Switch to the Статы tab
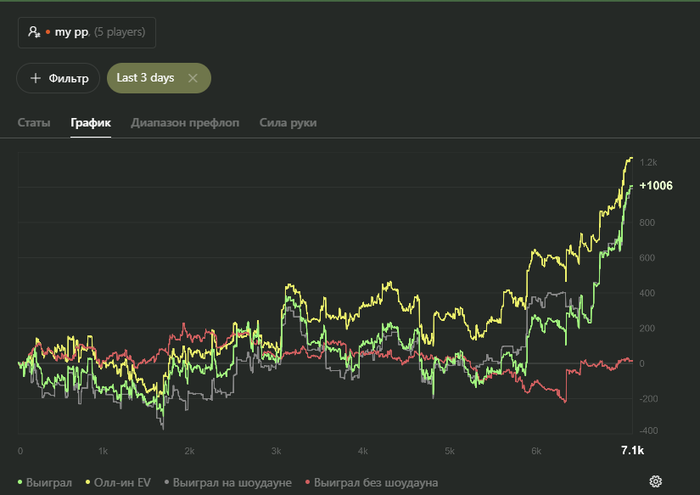 tap(34, 123)
